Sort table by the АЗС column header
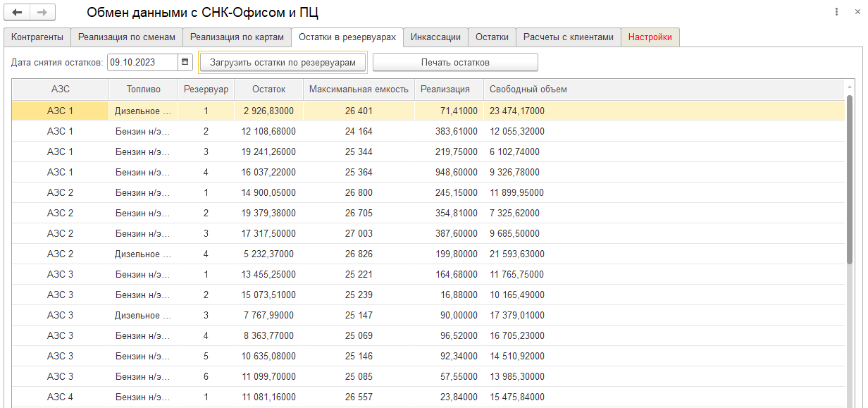This screenshot has width=868, height=408. click(x=61, y=89)
